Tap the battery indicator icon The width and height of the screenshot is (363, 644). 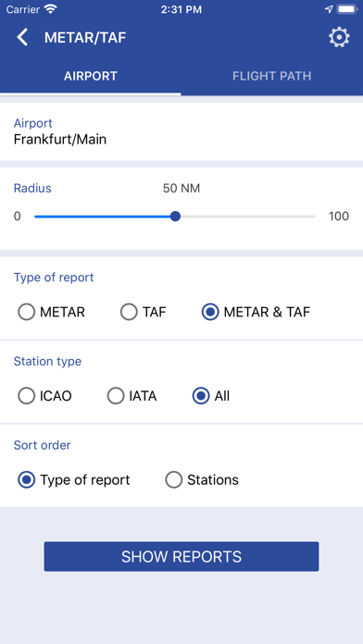tap(347, 9)
